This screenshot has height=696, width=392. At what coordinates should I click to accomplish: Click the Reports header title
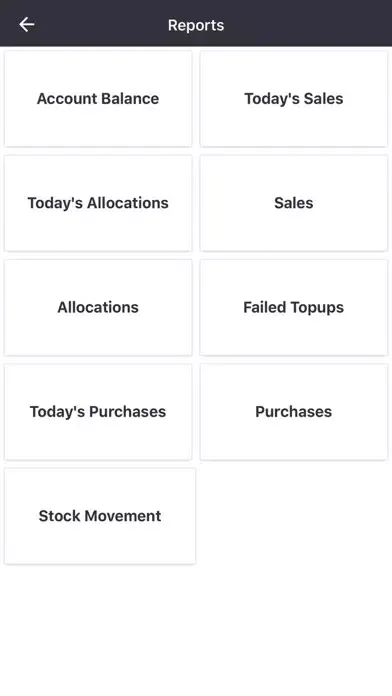tap(196, 25)
